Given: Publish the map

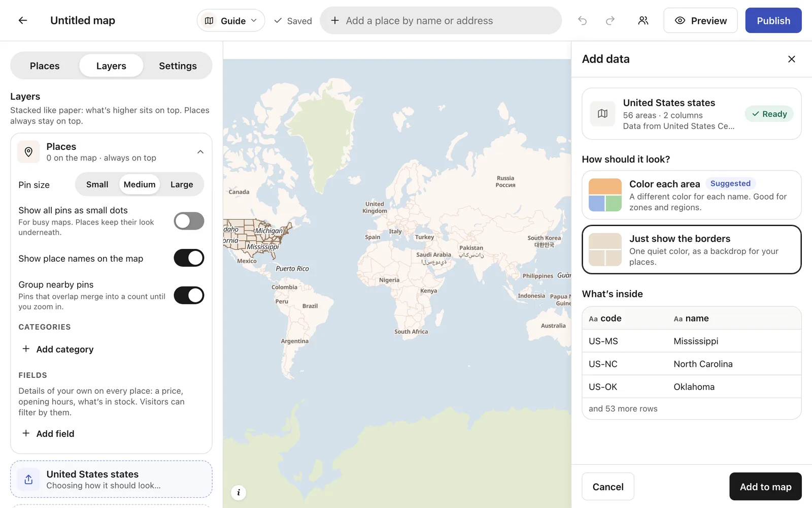Looking at the screenshot, I should 773,20.
